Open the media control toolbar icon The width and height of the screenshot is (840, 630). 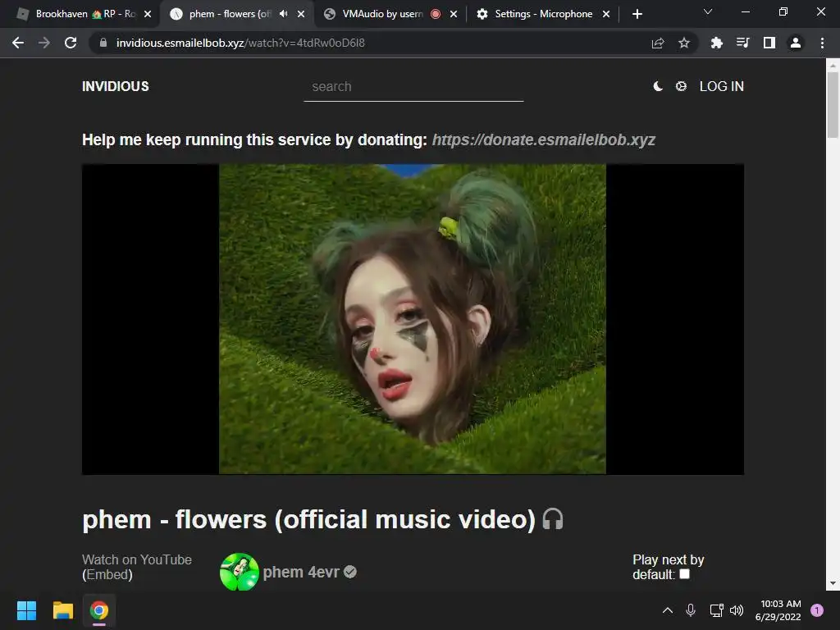pos(742,43)
